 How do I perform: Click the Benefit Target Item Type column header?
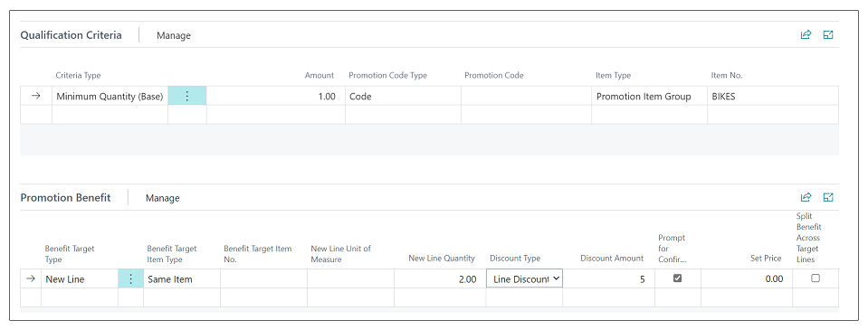point(172,254)
